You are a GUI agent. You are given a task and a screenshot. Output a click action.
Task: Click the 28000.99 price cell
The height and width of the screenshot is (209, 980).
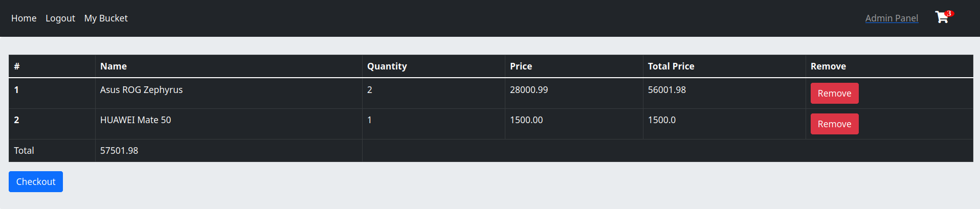(574, 94)
